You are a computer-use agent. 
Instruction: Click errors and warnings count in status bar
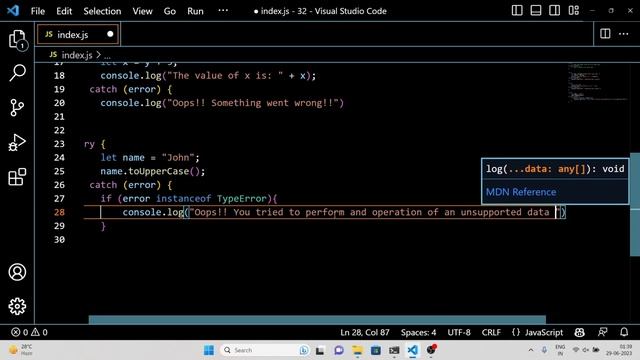pos(29,332)
